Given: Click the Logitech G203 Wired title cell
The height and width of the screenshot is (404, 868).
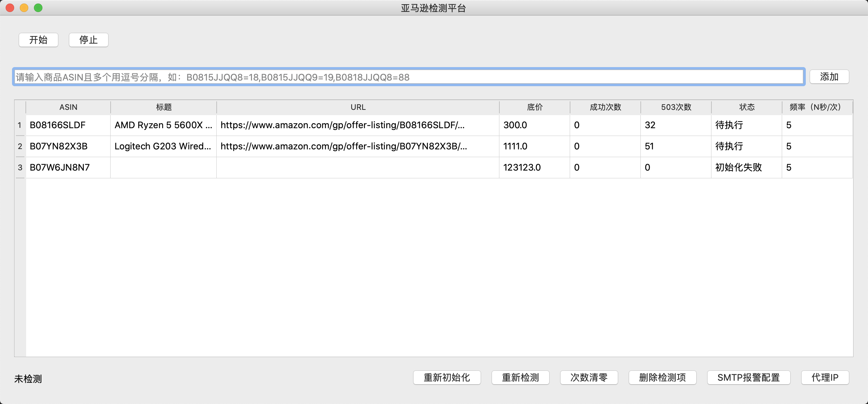Looking at the screenshot, I should [164, 146].
